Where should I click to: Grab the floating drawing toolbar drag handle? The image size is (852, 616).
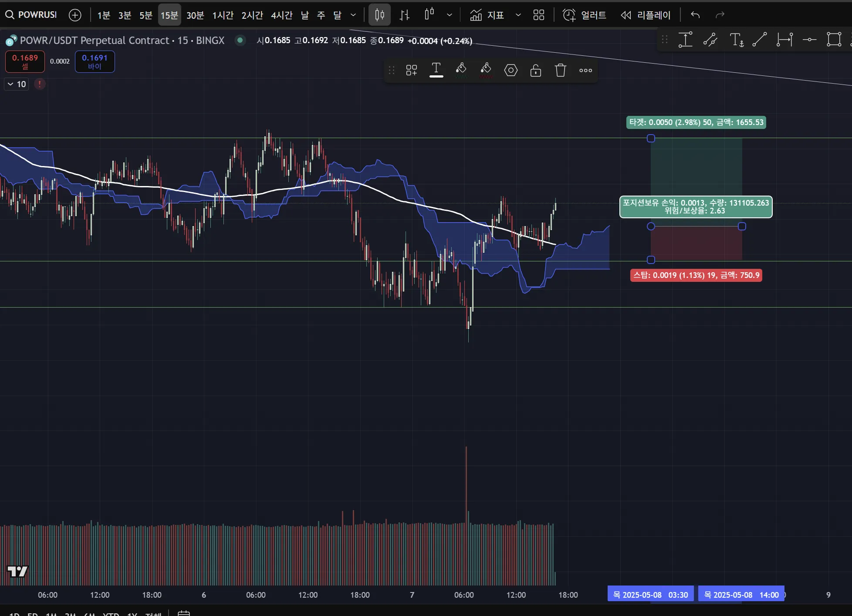click(x=391, y=70)
